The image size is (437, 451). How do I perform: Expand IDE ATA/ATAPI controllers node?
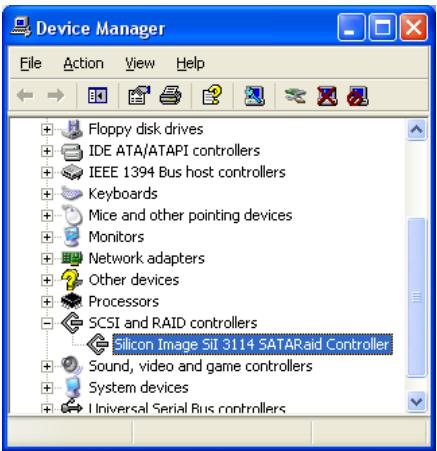(47, 151)
